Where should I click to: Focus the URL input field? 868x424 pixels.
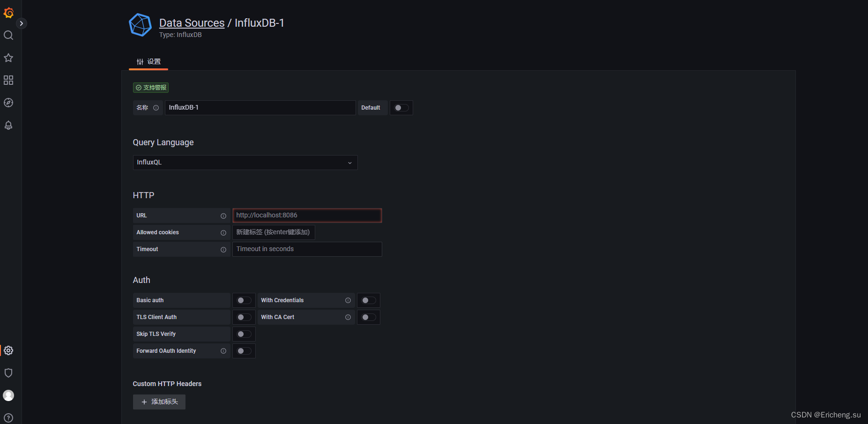(307, 216)
